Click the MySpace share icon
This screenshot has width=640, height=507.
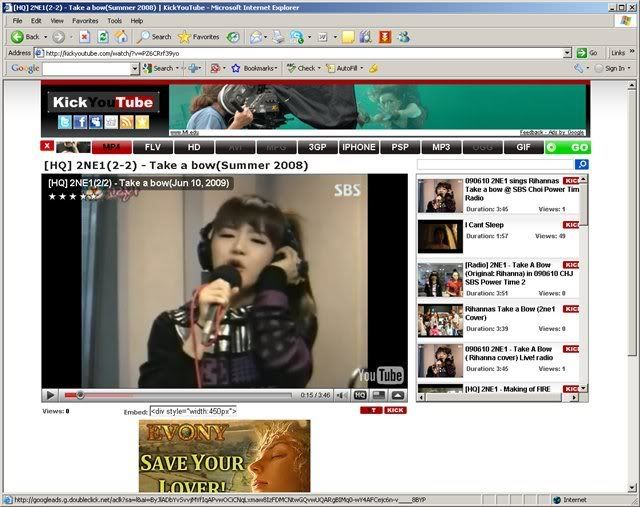[x=96, y=122]
